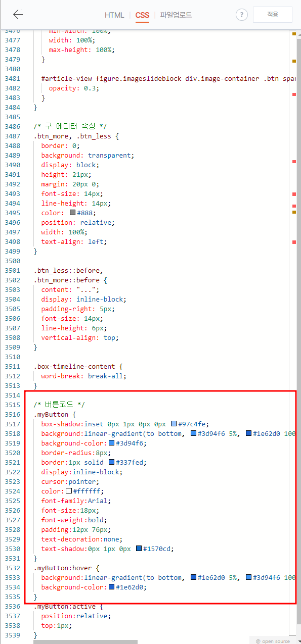
Task: Click the first #1e62d0 gradient swatch on line 3533
Action: [x=193, y=577]
